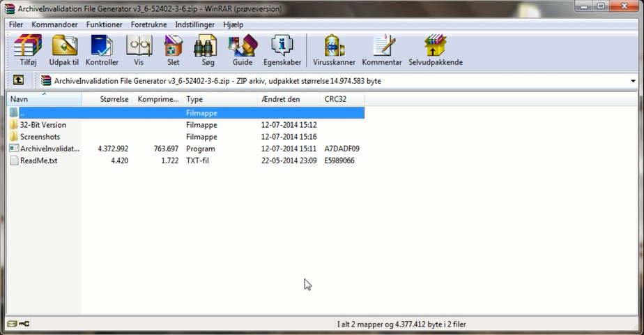Screen dimensions: 644x335
Task: Click the ArchiveInvalidat program file icon
Action: pos(14,149)
